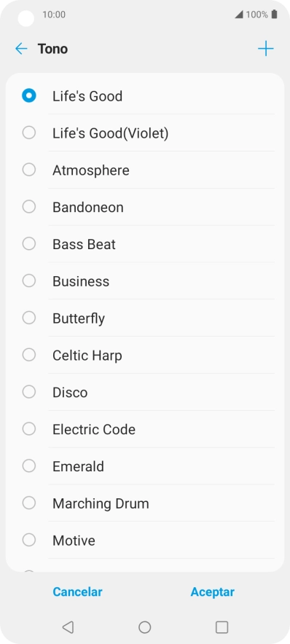Select the Butterfly radio button

pos(28,318)
